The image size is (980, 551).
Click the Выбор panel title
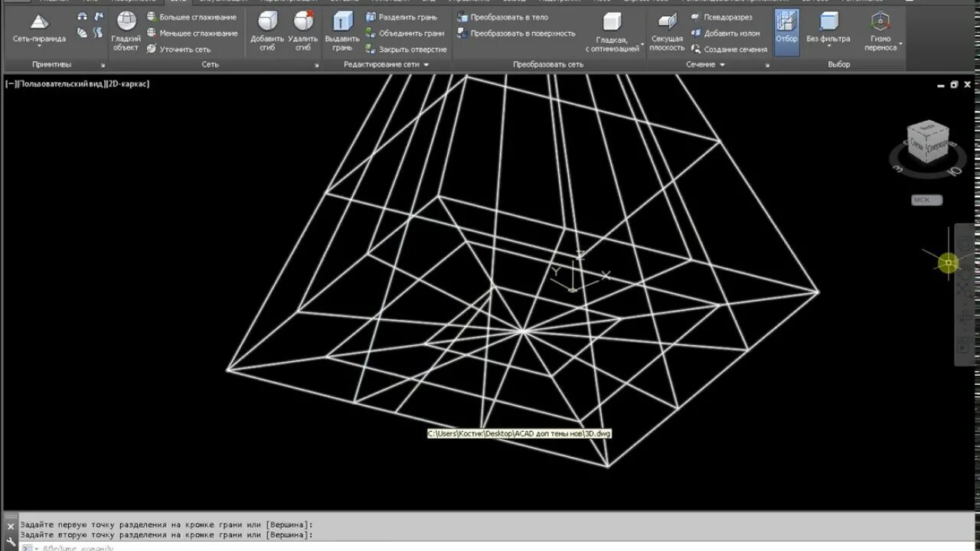839,65
